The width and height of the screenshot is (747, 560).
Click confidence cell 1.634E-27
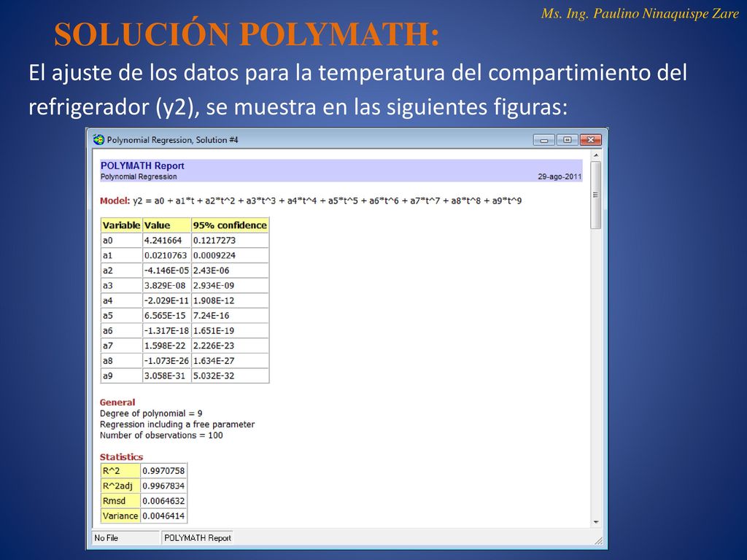click(230, 361)
